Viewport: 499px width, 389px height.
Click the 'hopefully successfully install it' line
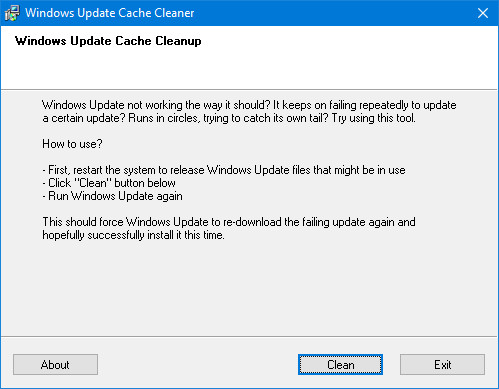point(133,235)
